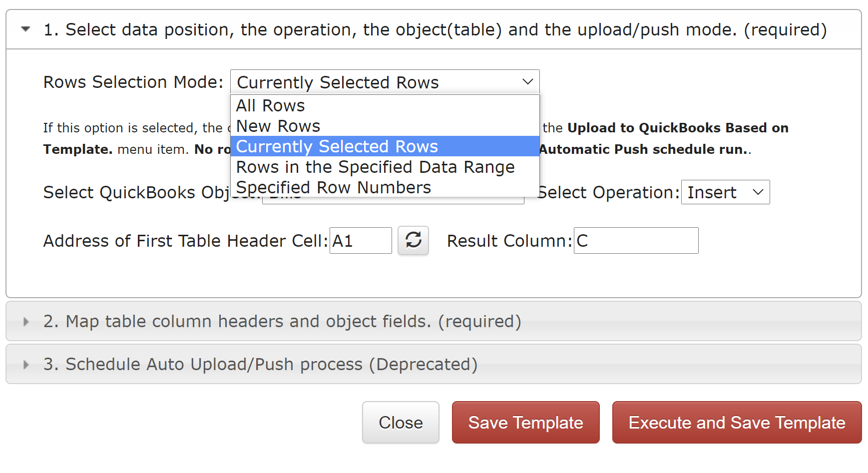Viewport: 868px width, 473px height.
Task: Pick Rows in the Specified Data Range
Action: point(385,167)
